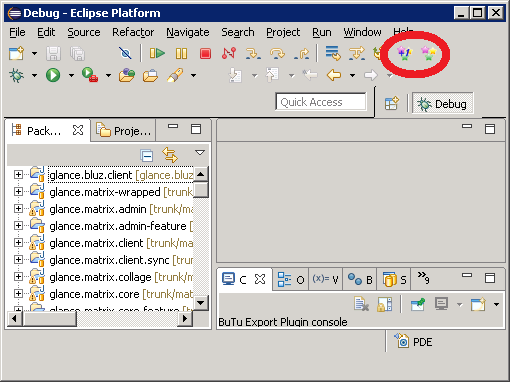The width and height of the screenshot is (510, 382).
Task: Close the Package Explorer tab
Action: pos(78,130)
